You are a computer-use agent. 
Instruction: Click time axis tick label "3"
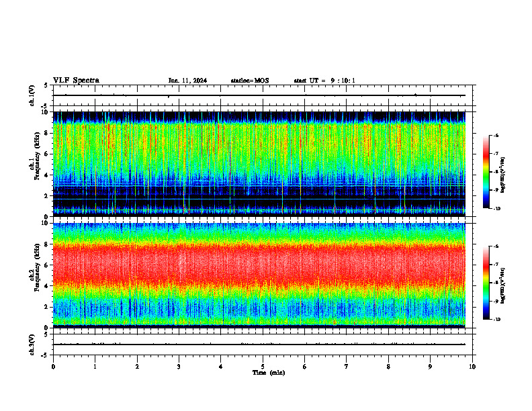point(179,367)
